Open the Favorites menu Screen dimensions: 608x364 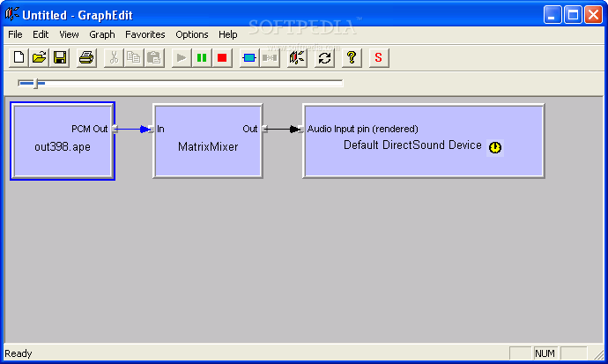tap(145, 34)
